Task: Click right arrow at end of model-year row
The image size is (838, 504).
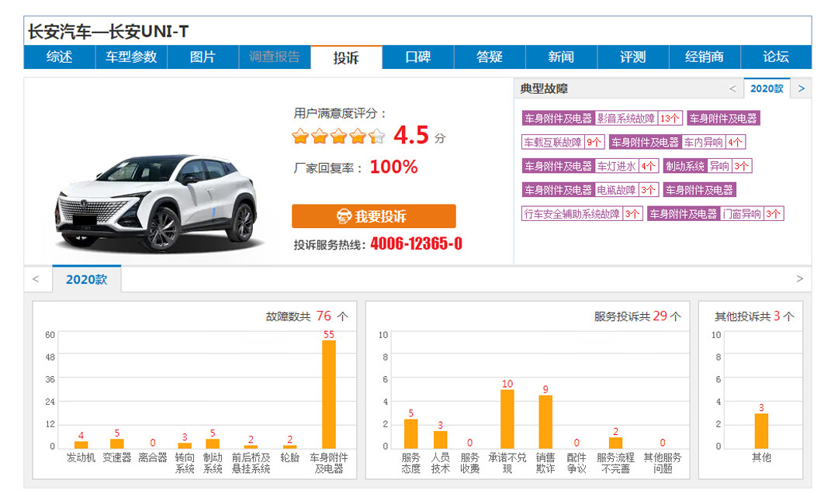Action: pyautogui.click(x=800, y=279)
